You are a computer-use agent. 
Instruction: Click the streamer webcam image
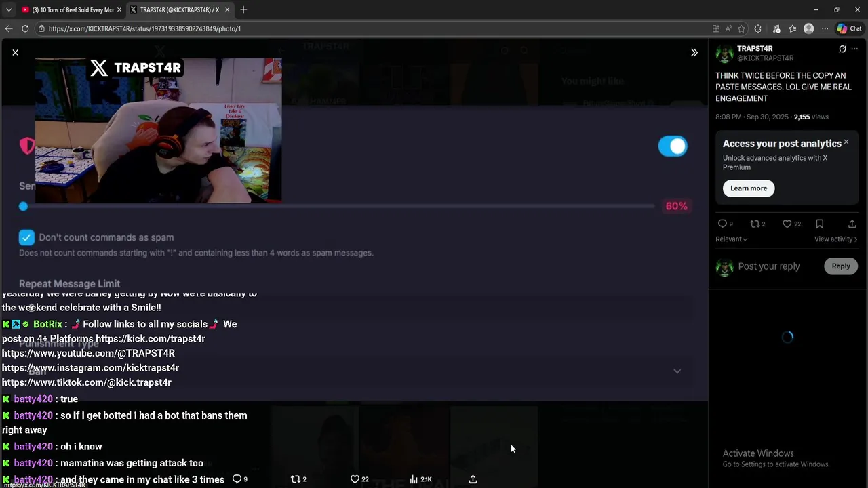158,130
